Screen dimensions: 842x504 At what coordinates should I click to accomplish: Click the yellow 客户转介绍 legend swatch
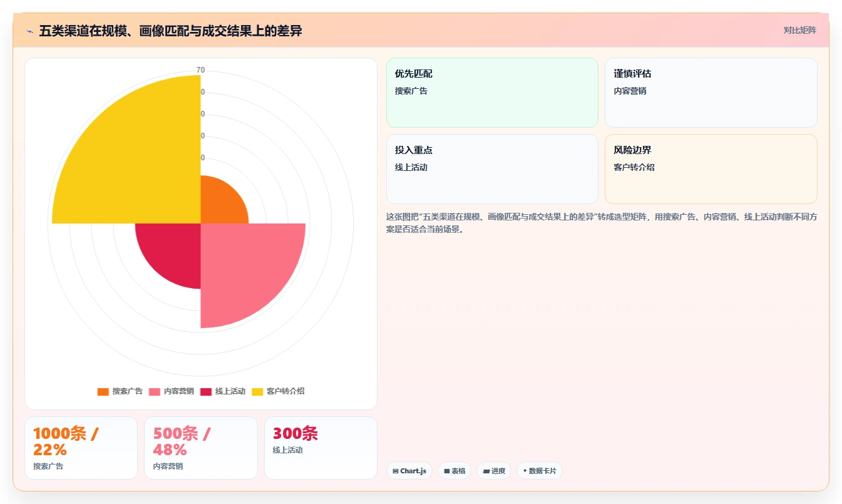[x=257, y=392]
